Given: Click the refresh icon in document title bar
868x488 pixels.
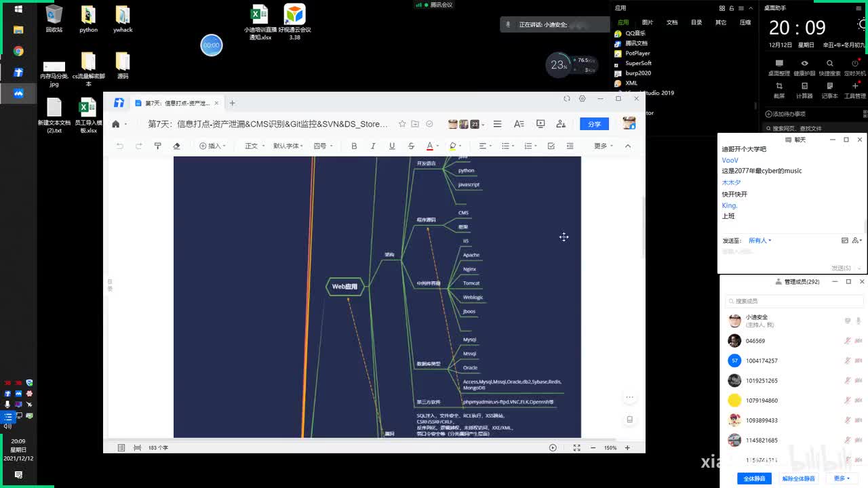Looking at the screenshot, I should (567, 98).
